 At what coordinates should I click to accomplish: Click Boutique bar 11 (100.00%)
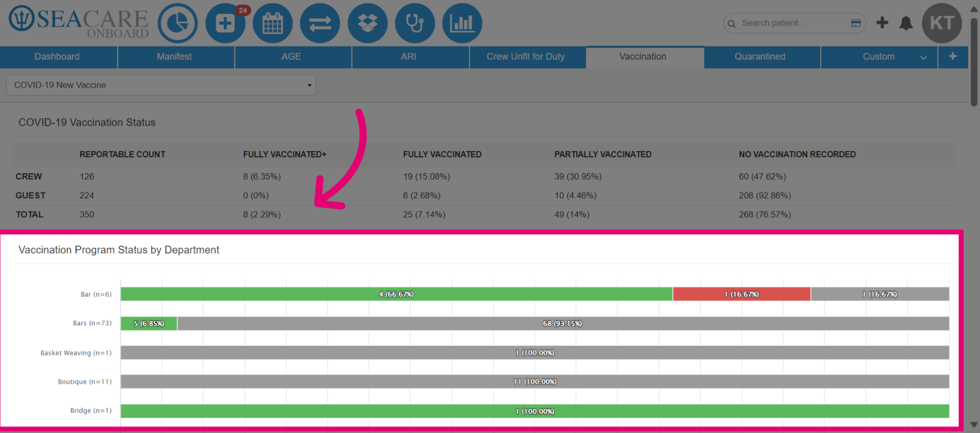(535, 381)
